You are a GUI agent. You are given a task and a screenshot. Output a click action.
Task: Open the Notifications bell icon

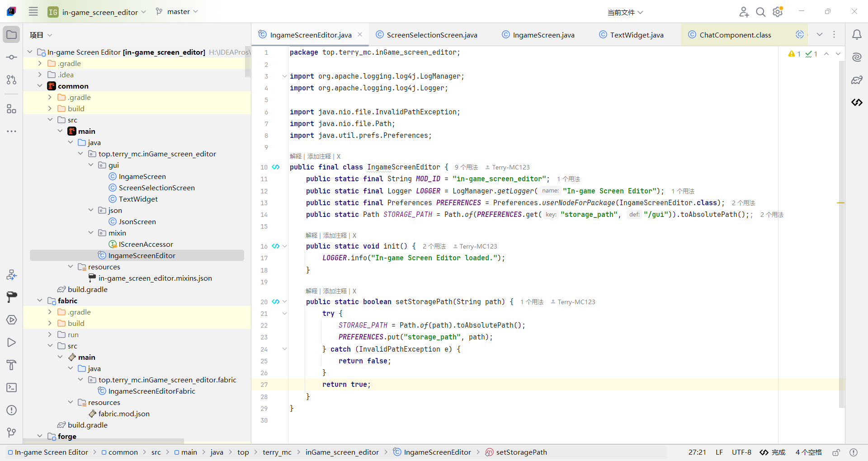[x=857, y=35]
